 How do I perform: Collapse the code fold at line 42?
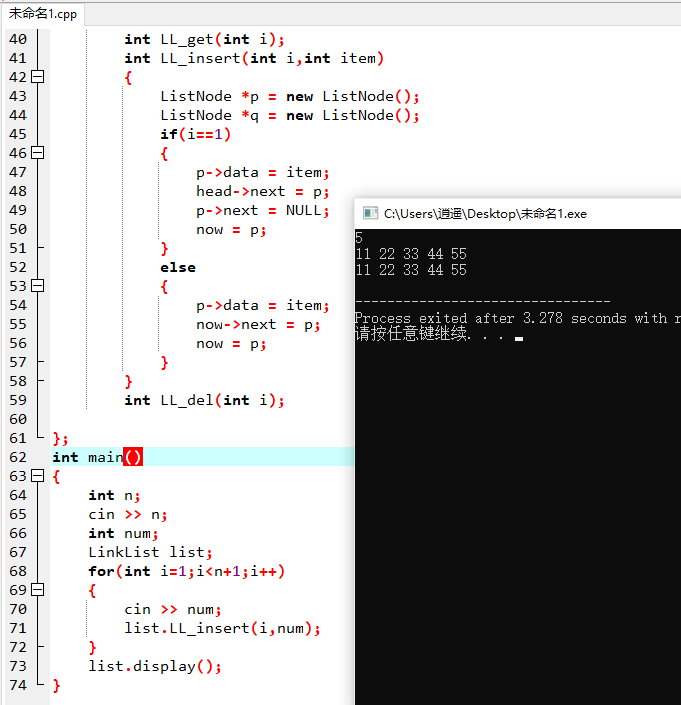click(x=38, y=77)
